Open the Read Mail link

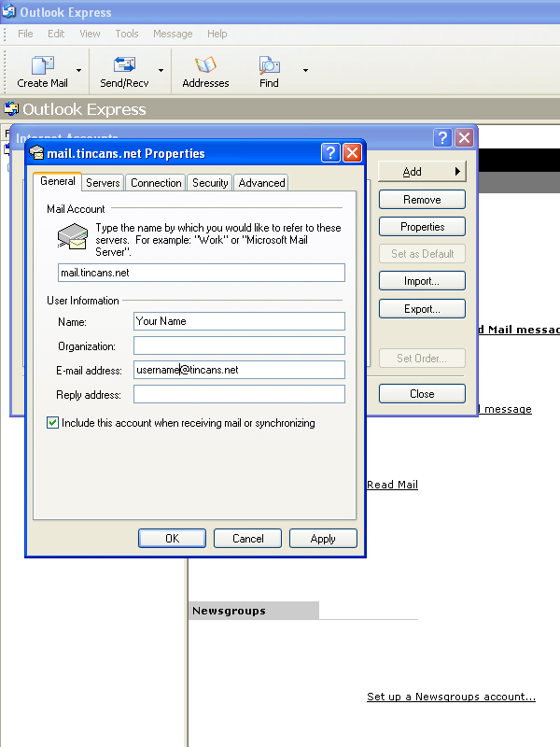click(392, 485)
